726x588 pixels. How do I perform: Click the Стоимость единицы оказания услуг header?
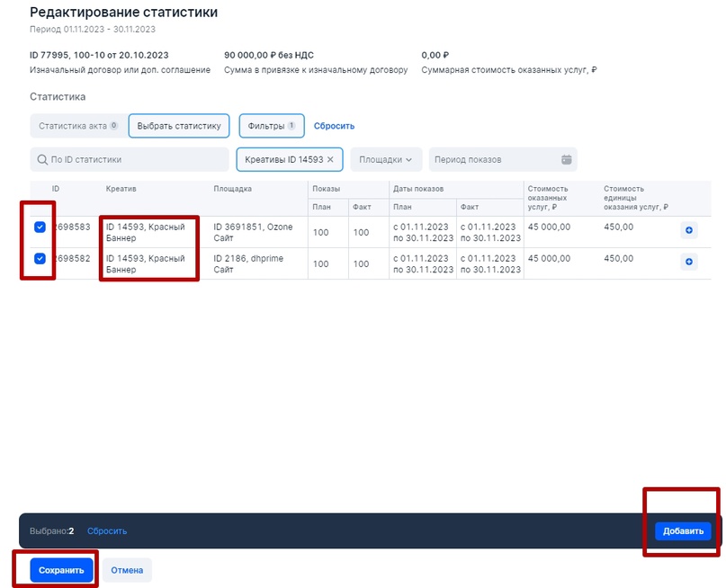[x=636, y=198]
